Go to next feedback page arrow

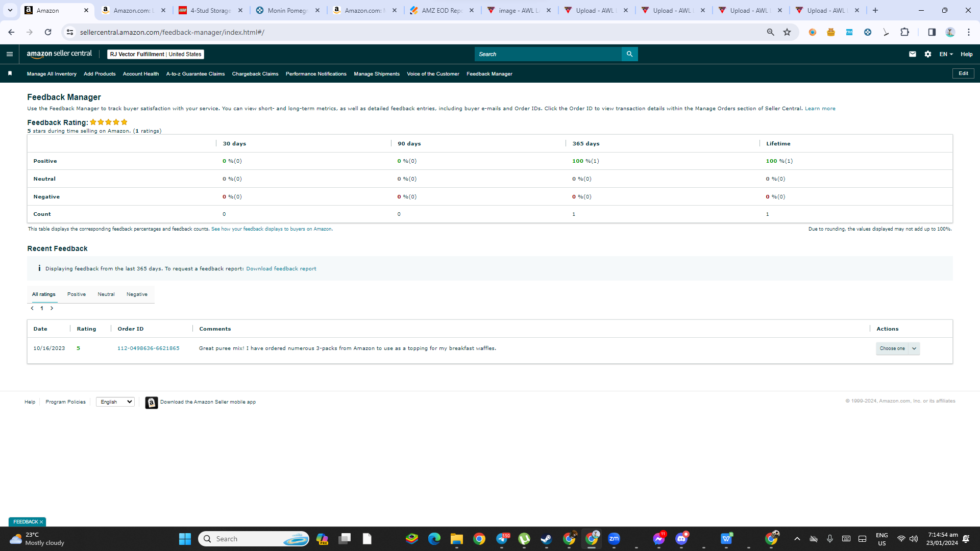[x=52, y=308]
